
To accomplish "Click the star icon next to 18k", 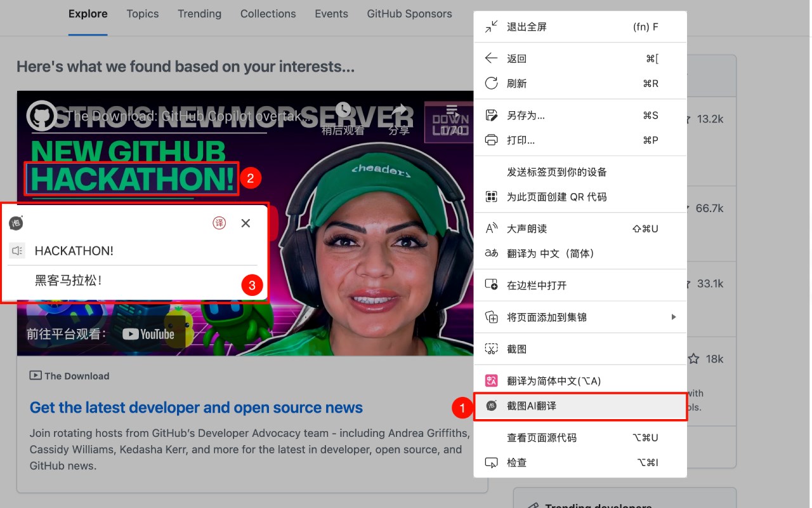I will pos(694,359).
